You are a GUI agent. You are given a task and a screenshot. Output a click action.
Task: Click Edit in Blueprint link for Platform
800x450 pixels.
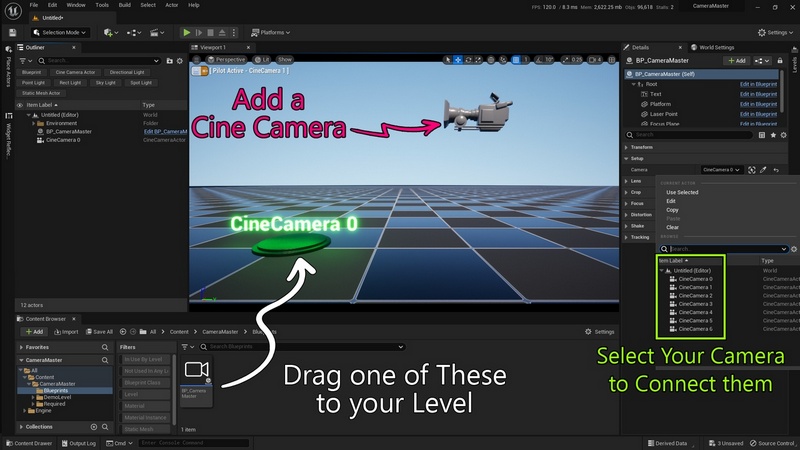tap(759, 105)
